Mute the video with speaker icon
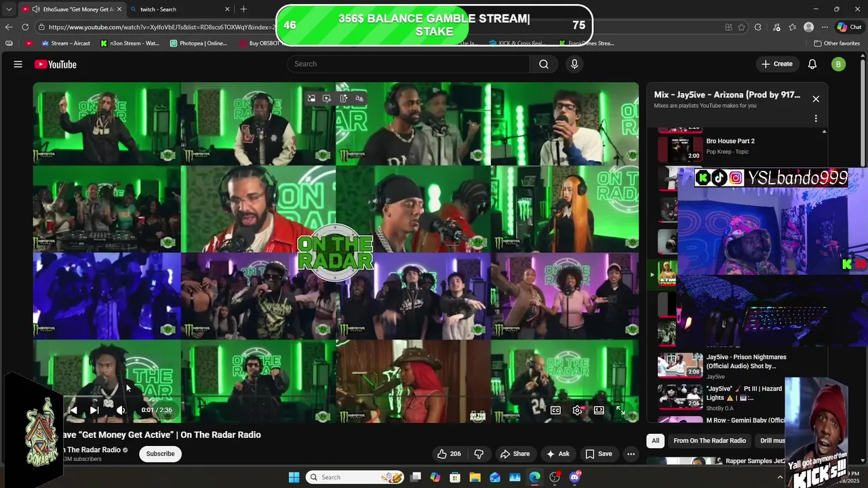The image size is (868, 488). click(120, 410)
